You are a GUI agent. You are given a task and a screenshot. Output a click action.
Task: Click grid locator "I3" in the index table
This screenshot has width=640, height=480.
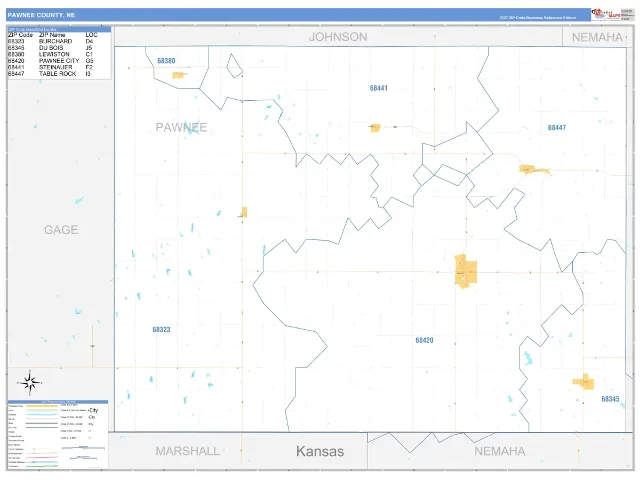point(88,73)
